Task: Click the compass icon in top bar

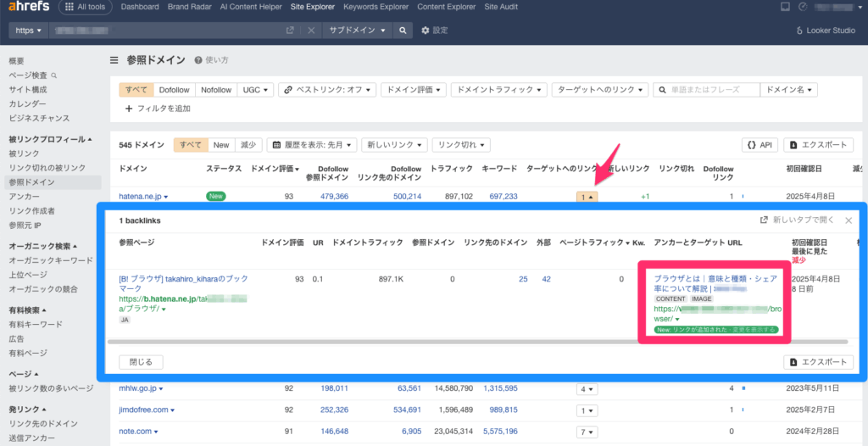Action: coord(803,7)
